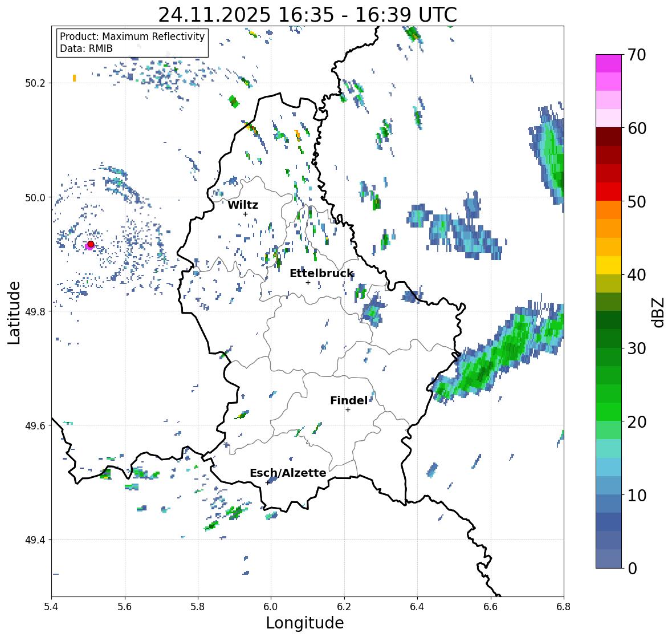Click the colorbar tick label 0

point(632,569)
